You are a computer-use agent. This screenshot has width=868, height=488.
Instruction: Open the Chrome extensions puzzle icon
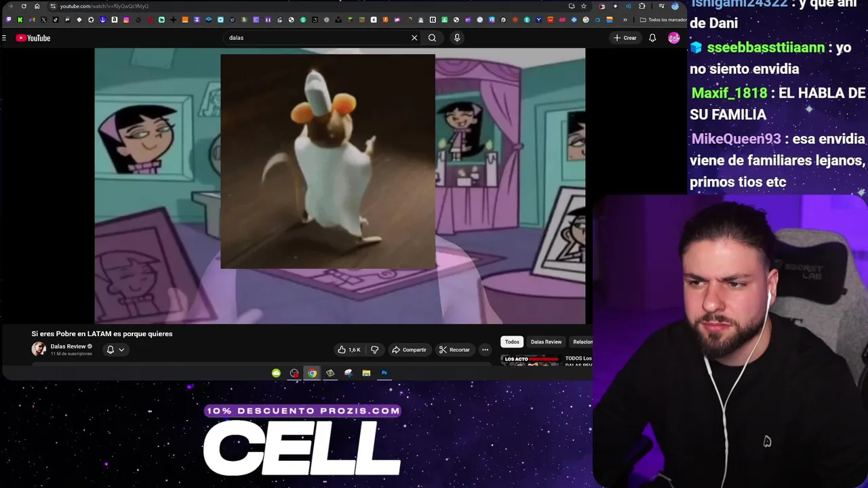[x=642, y=6]
